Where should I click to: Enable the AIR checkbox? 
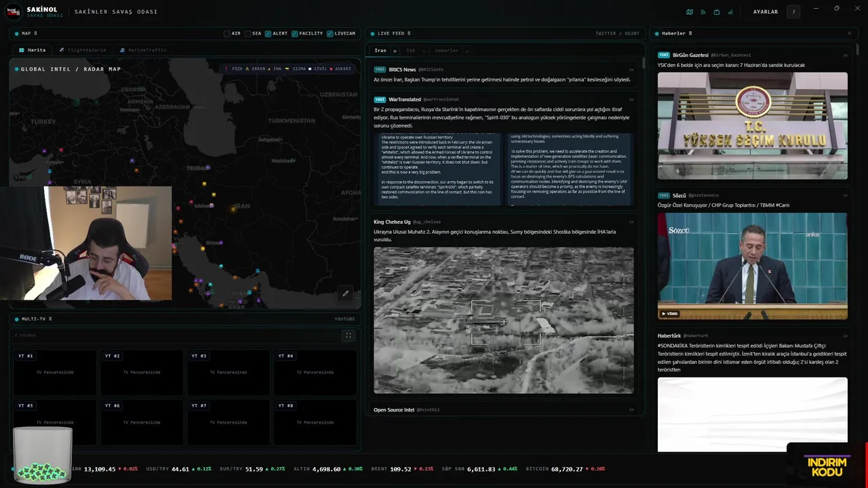tap(227, 33)
